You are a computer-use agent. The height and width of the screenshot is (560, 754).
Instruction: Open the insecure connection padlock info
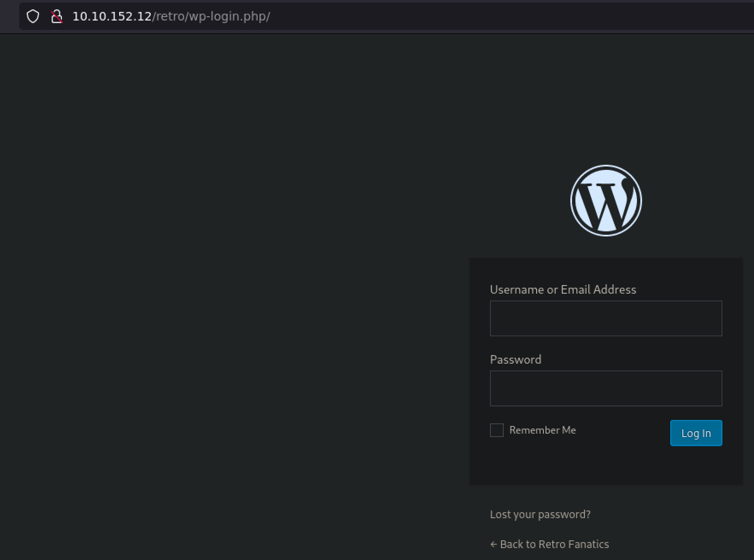click(x=56, y=17)
